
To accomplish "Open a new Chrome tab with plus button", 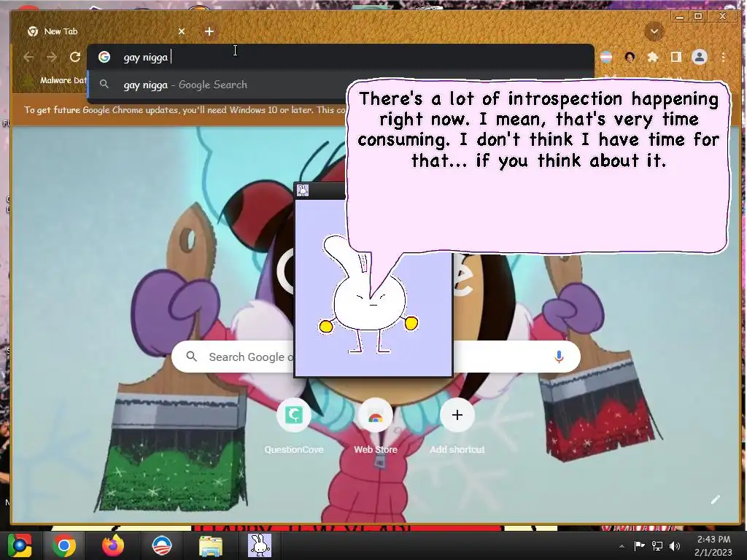I will (x=209, y=31).
